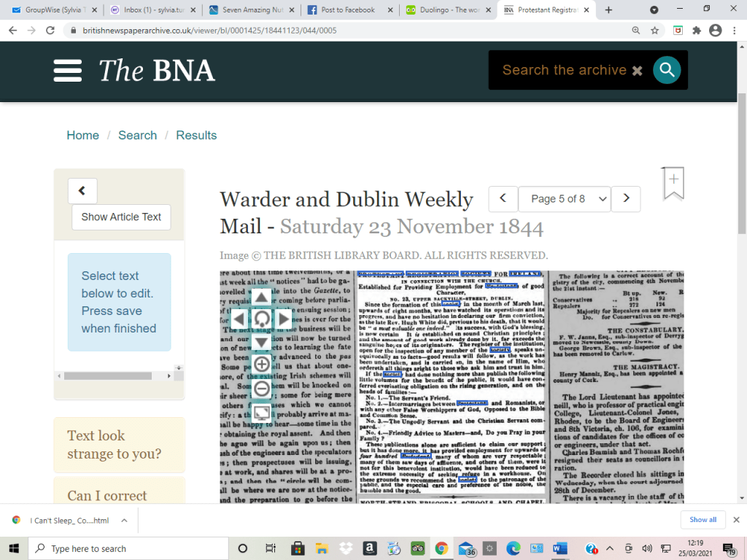747x560 pixels.
Task: Go to the next newspaper page
Action: (625, 199)
